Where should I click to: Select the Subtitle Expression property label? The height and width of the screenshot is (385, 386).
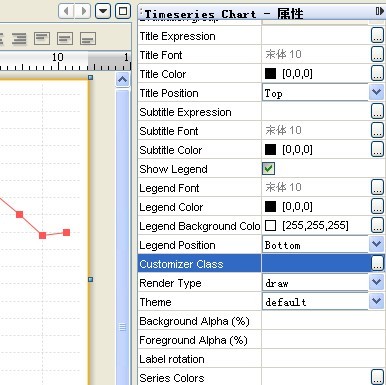(x=185, y=112)
